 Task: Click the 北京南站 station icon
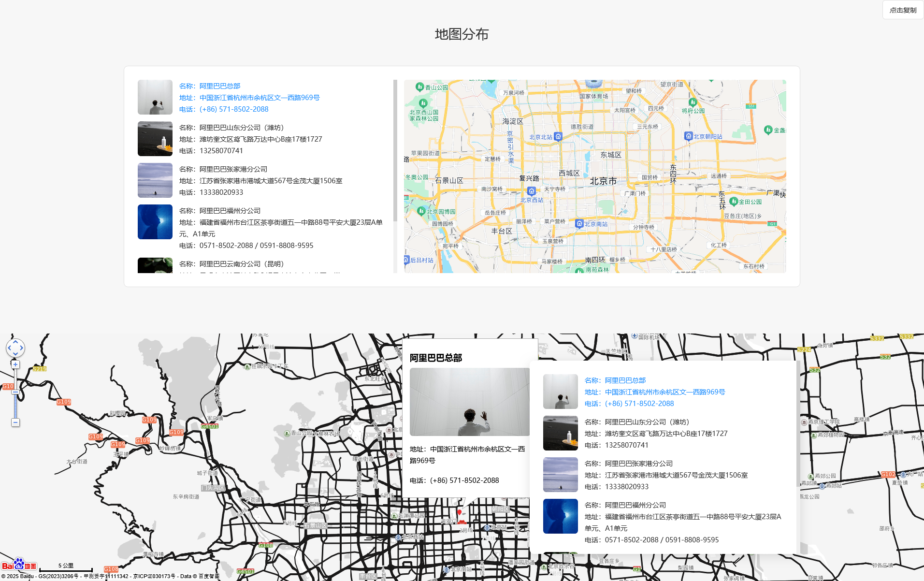point(579,224)
